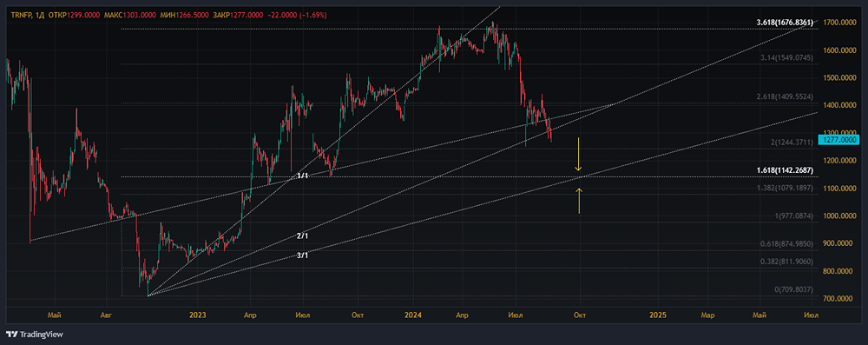The width and height of the screenshot is (868, 345).
Task: Click the Мар label on the time axis
Action: point(708,315)
